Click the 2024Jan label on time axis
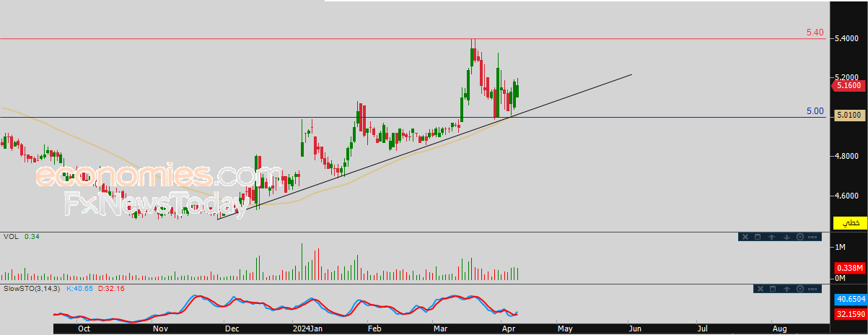Screen dimensions: 868x335 coord(308,329)
